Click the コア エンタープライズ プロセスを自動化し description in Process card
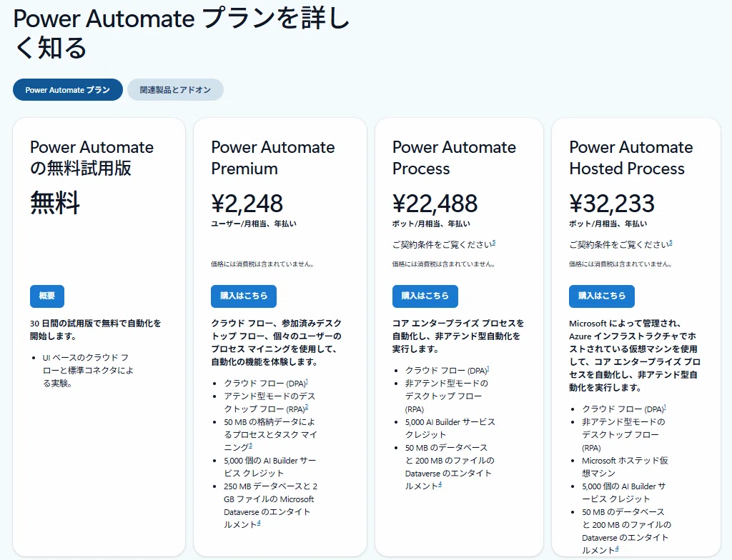Viewport: 732px width, 560px height. pos(458,336)
